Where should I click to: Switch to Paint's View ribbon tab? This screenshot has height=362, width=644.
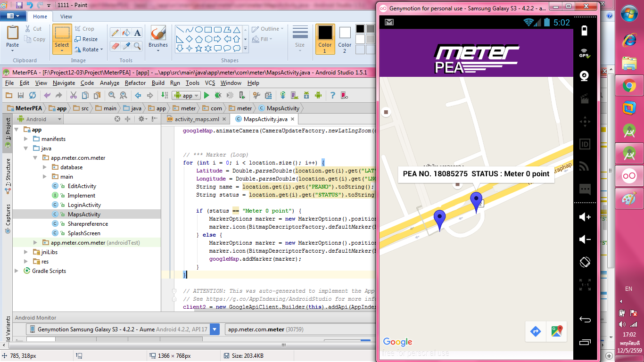click(x=66, y=16)
